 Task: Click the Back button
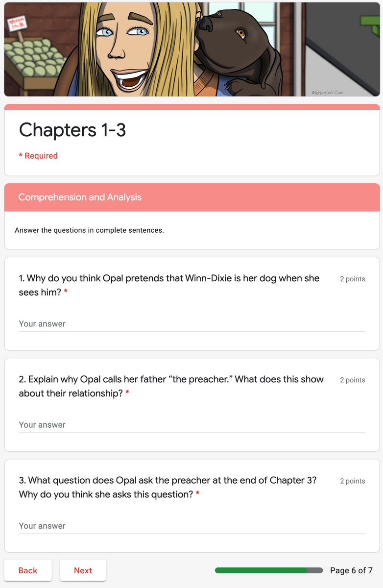[28, 570]
